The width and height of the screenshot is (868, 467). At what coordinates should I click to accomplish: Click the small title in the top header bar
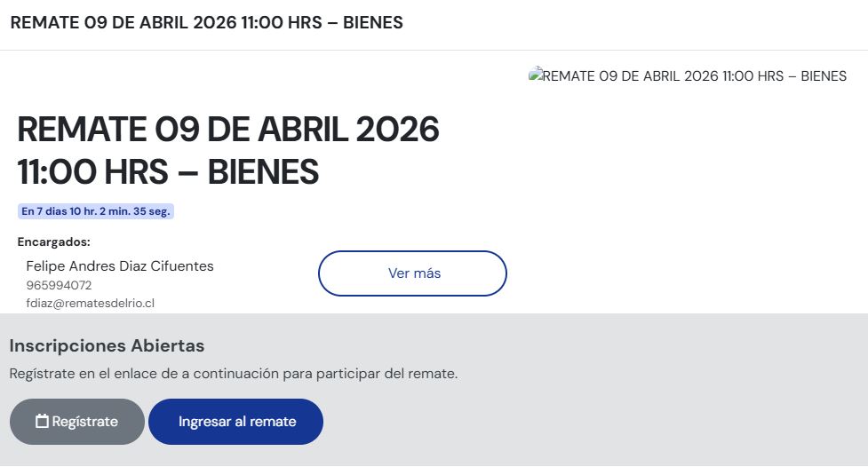pyautogui.click(x=206, y=23)
